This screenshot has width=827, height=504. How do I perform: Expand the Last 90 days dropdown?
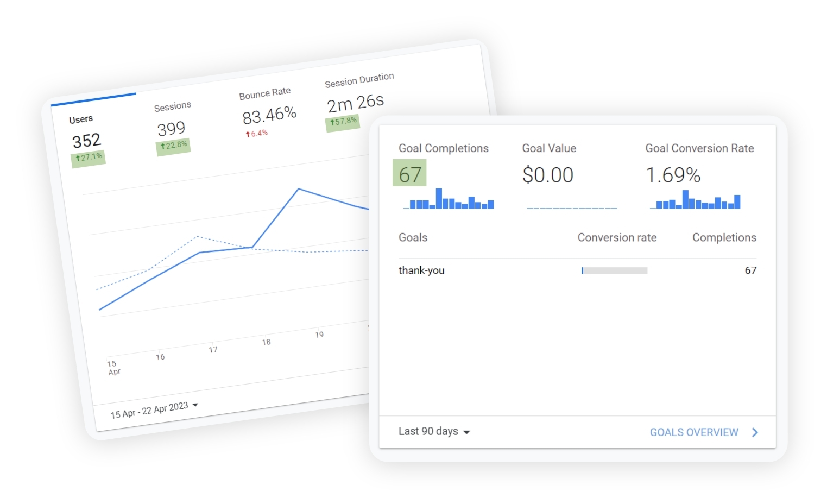434,431
